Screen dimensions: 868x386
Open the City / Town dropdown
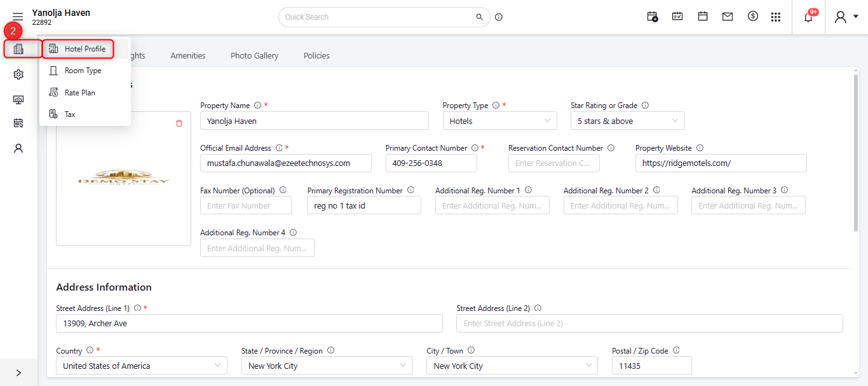512,366
